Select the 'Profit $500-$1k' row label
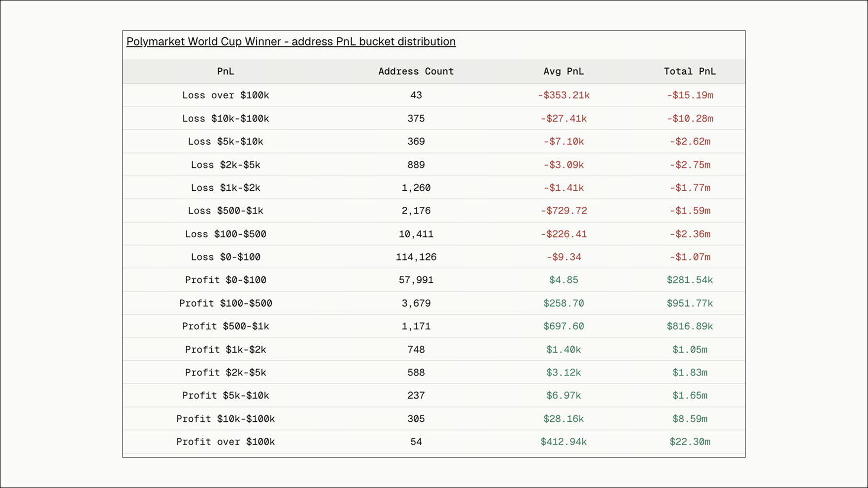Viewport: 868px width, 488px height. (226, 326)
